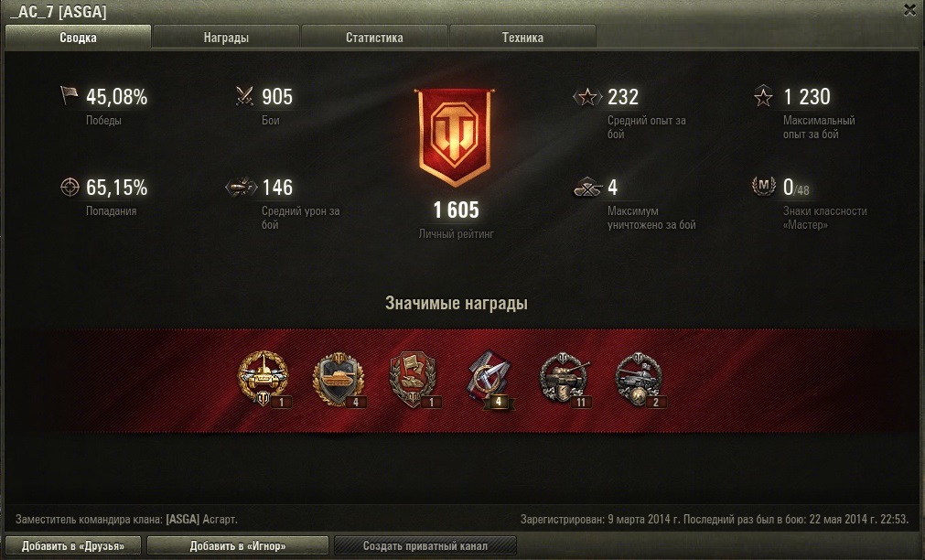
Task: Click the maximum experience star icon
Action: (x=763, y=96)
